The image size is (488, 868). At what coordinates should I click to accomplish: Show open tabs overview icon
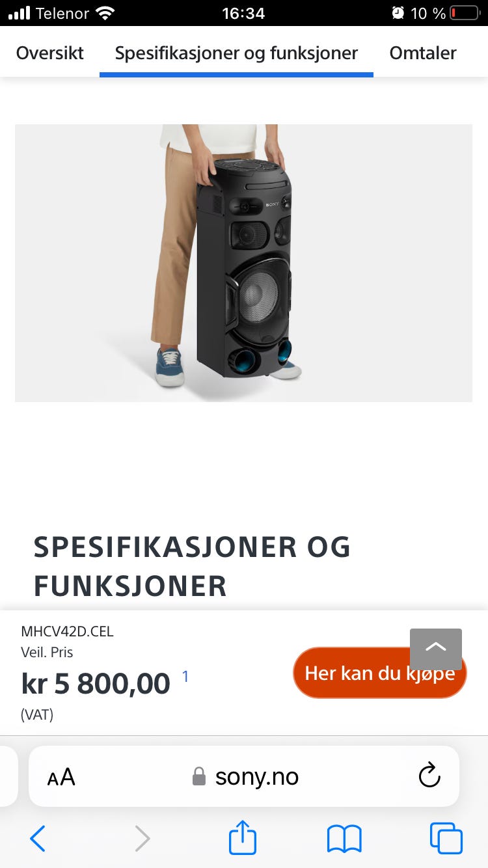pyautogui.click(x=446, y=838)
